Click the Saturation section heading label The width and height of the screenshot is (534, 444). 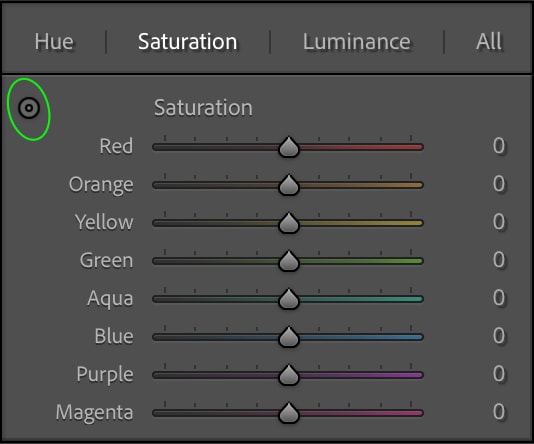[203, 108]
